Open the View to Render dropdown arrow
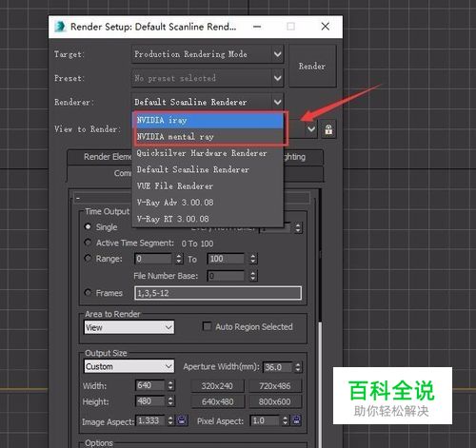Image resolution: width=476 pixels, height=448 pixels. [311, 129]
